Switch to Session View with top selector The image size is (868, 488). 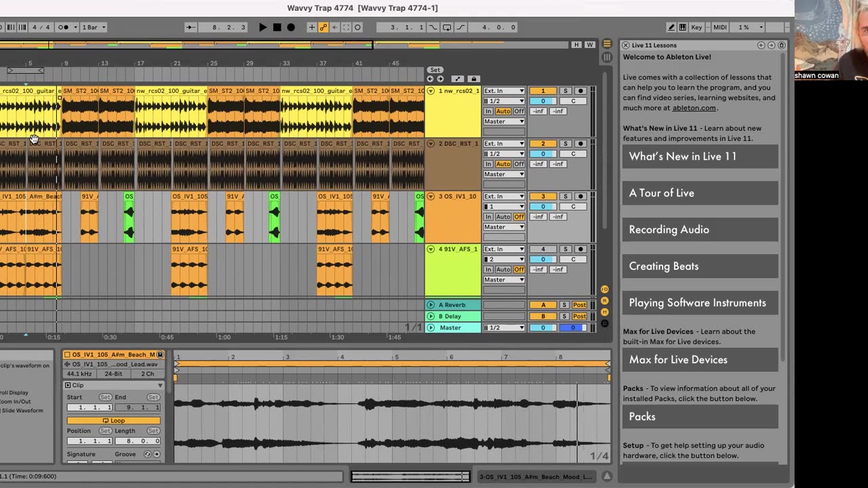[x=607, y=57]
